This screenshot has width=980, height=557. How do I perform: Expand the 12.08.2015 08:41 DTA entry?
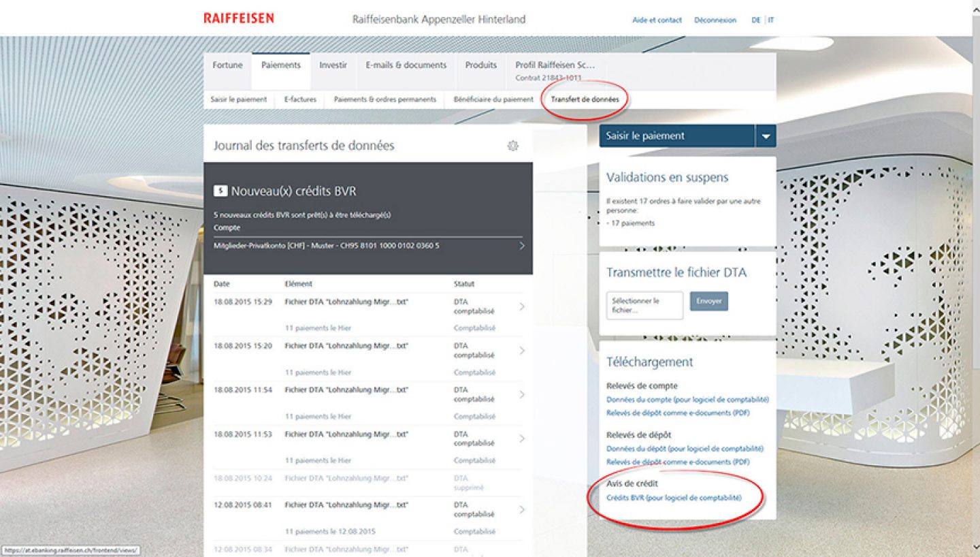(521, 509)
